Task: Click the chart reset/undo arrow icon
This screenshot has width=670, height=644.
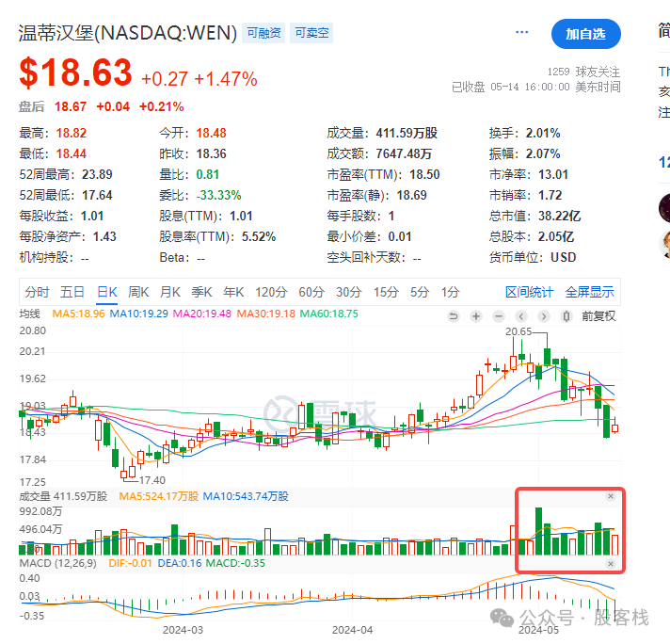Action: pos(454,316)
